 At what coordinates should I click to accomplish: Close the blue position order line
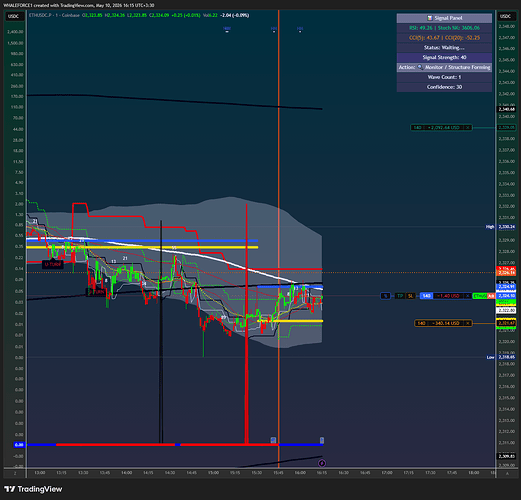click(468, 296)
